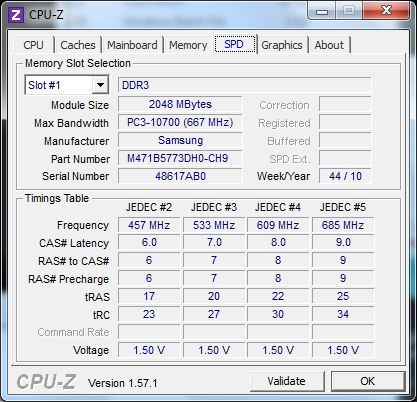Click the 533 MHz frequency cell

coord(214,225)
